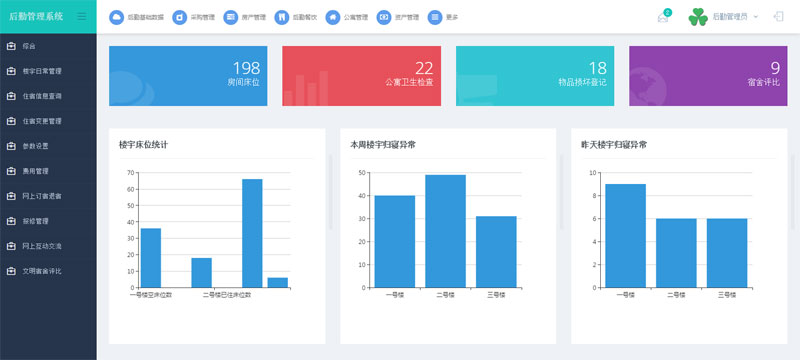
Task: Open 采购管理 icon in top navigation
Action: [x=180, y=17]
